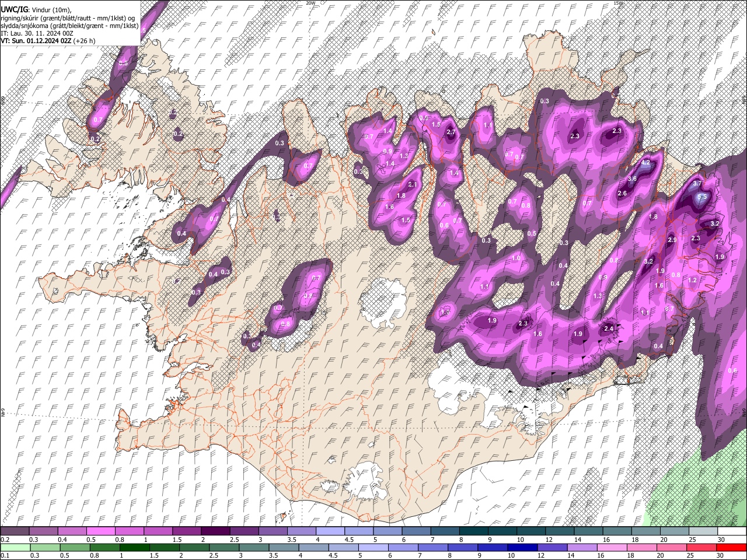Screen dimensions: 747x560
Task: Click the 15W longitude label
Action: point(618,3)
